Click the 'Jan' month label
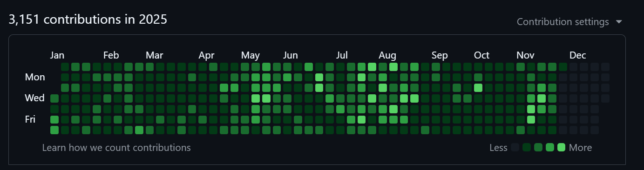Viewport: 644px width, 170px height. [57, 56]
